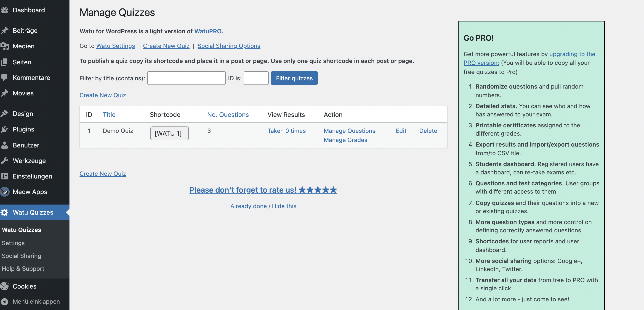The height and width of the screenshot is (310, 644).
Task: Focus the ID is input field
Action: (x=256, y=78)
